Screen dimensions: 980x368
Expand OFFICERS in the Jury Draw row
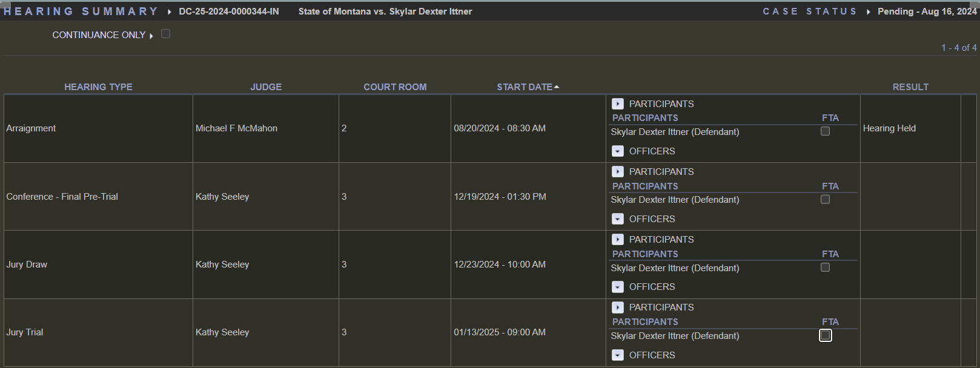tap(617, 286)
